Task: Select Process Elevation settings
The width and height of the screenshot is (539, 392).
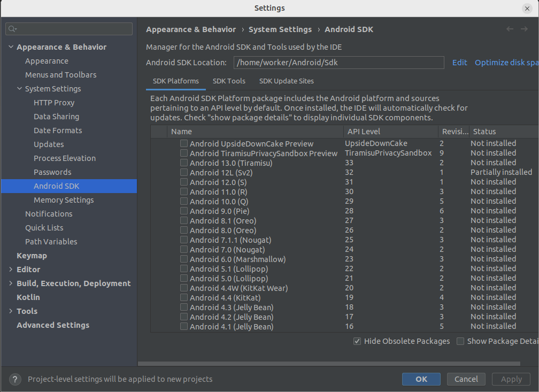Action: pos(65,158)
